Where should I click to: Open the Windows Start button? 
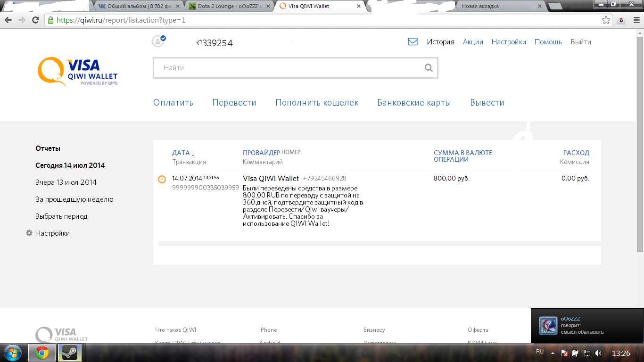[12, 353]
